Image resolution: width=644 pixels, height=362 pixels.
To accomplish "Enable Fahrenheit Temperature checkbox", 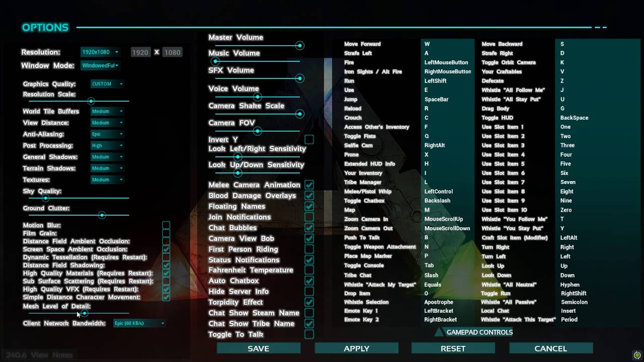I will click(x=309, y=270).
